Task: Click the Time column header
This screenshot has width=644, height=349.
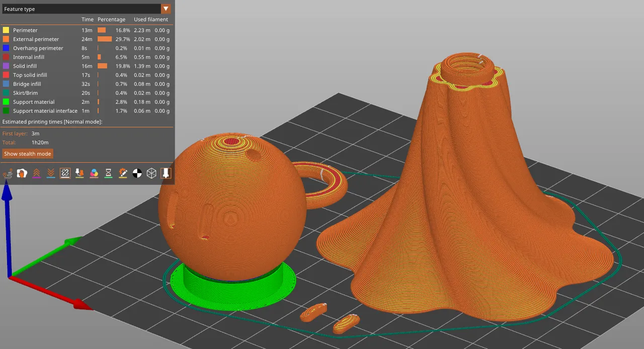Action: point(88,20)
